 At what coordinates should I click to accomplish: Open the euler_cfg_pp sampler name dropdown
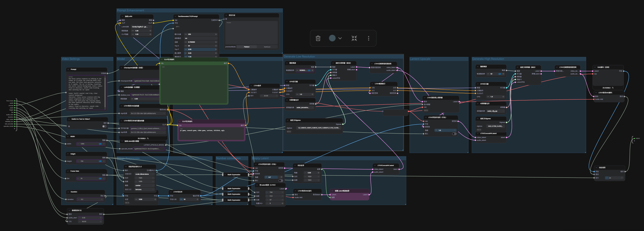click(495, 111)
